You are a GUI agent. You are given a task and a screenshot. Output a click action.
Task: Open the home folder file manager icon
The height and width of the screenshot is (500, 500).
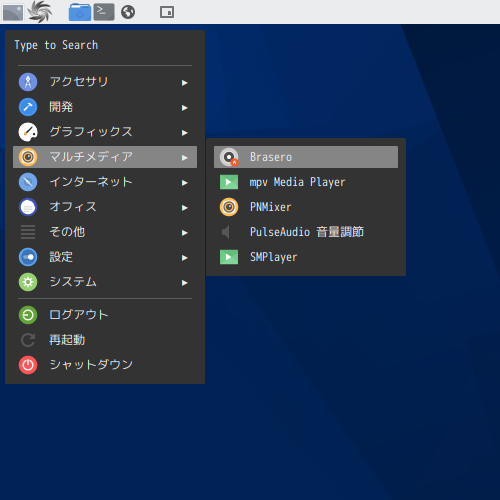80,12
